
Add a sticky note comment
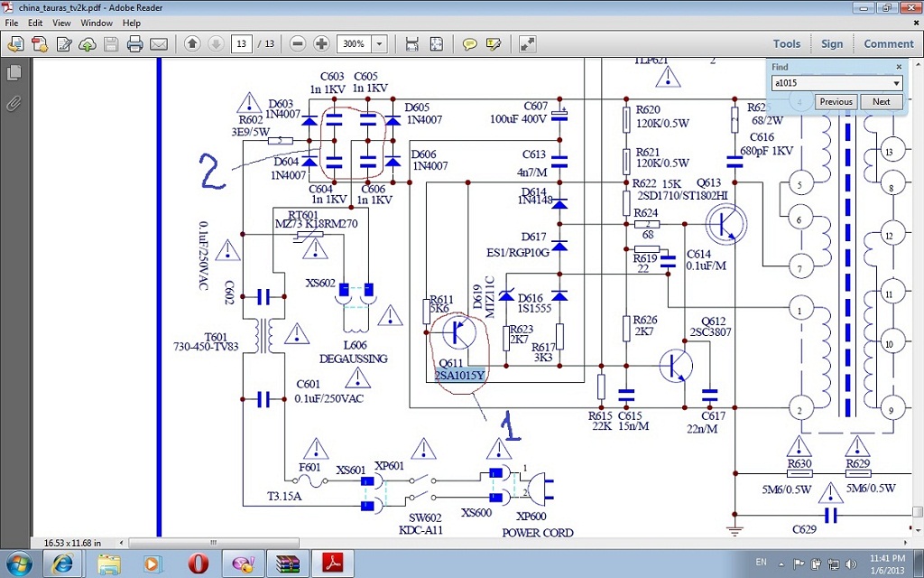(469, 43)
